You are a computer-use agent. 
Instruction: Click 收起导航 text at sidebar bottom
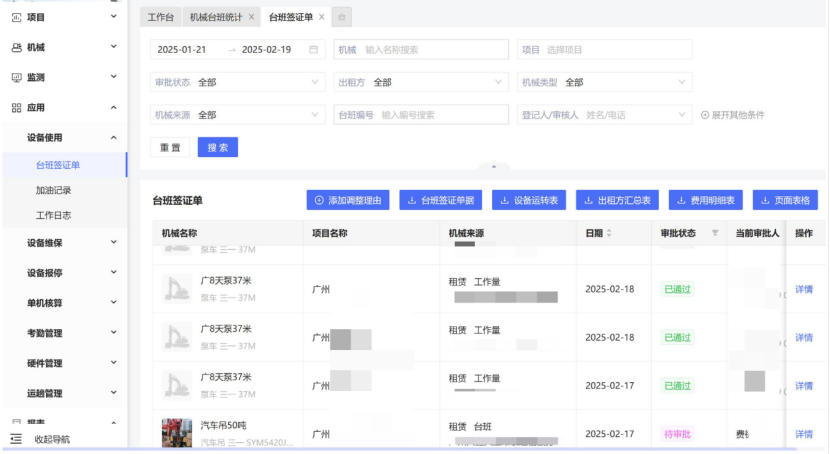(x=52, y=440)
